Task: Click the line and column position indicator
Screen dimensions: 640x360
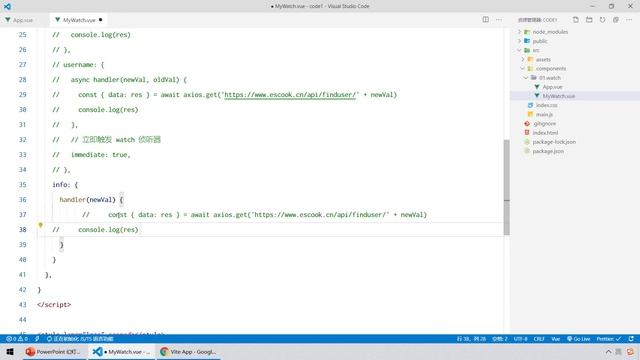Action: coord(471,339)
